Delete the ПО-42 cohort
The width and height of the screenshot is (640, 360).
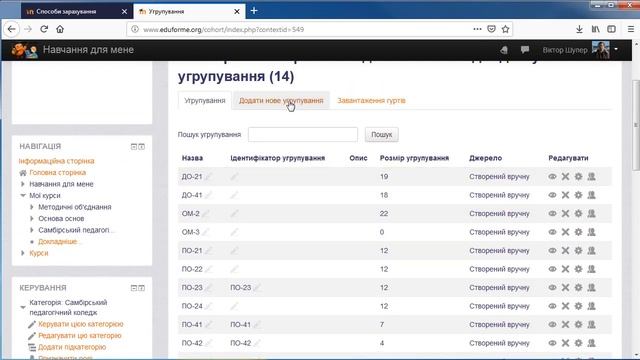(x=565, y=343)
